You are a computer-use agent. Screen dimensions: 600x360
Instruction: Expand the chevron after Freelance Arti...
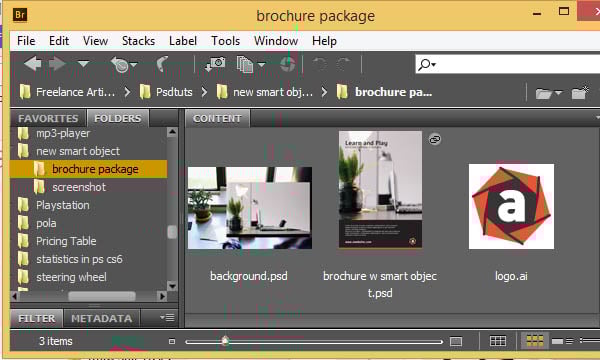pos(127,92)
